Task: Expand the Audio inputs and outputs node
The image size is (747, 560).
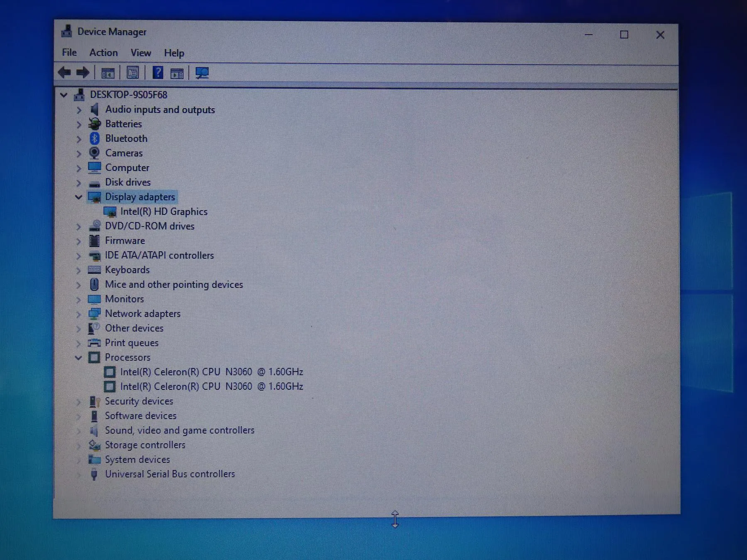Action: [79, 110]
